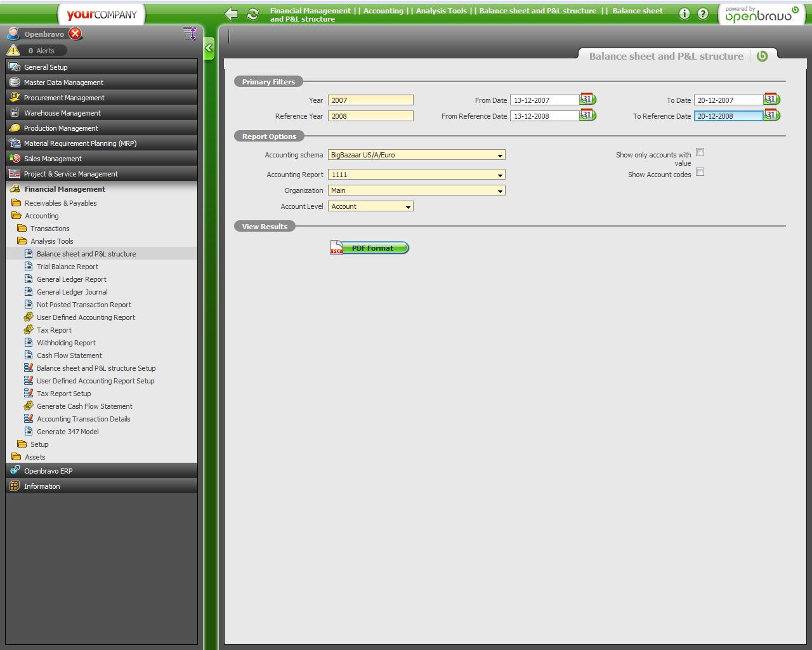The image size is (812, 650).
Task: Click the back arrow icon in header
Action: (232, 14)
